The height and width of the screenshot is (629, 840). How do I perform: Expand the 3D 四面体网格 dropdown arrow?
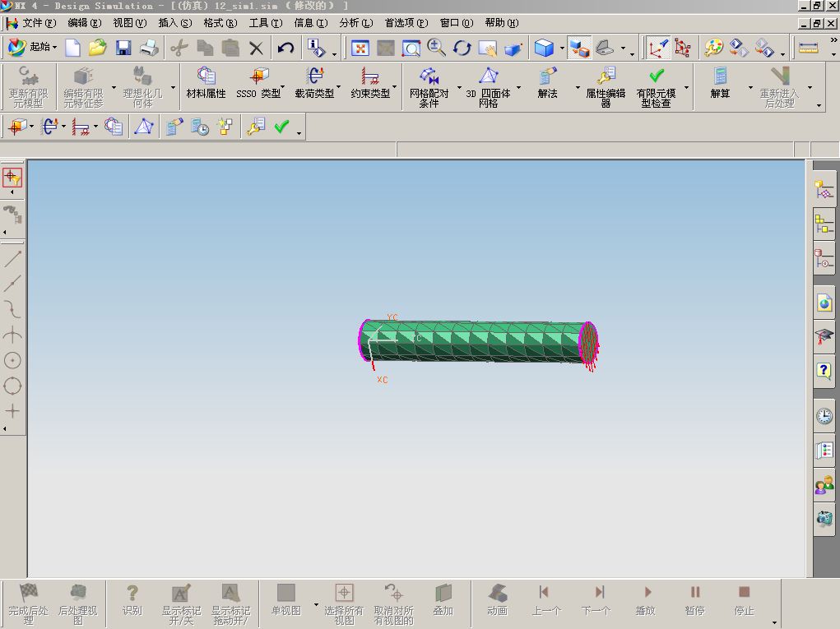518,87
